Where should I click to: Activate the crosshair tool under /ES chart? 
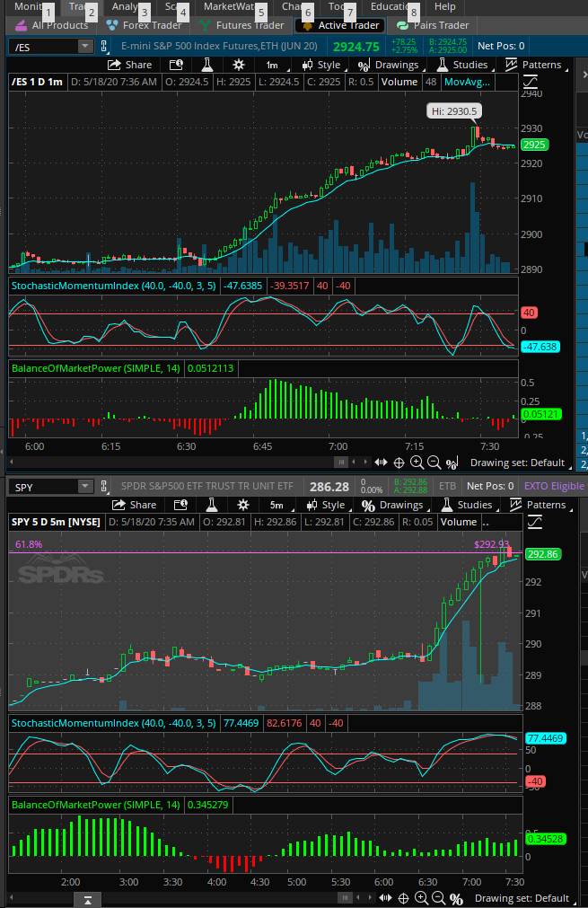click(x=399, y=463)
